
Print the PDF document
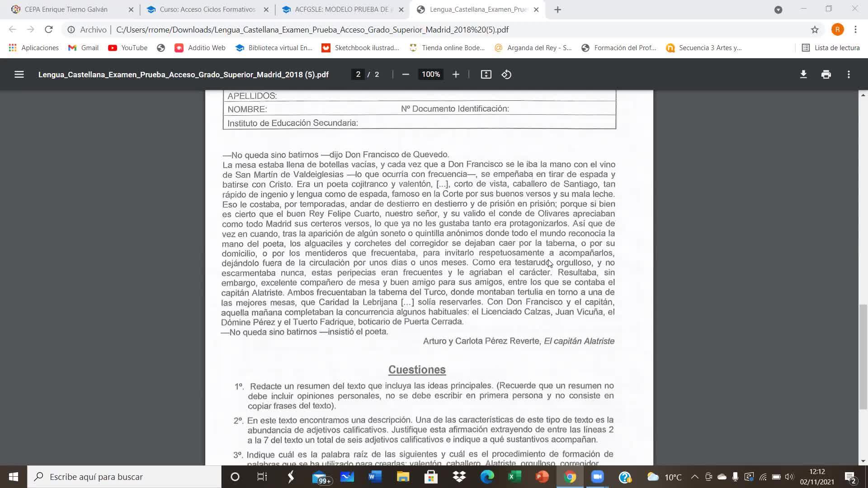[x=826, y=75]
